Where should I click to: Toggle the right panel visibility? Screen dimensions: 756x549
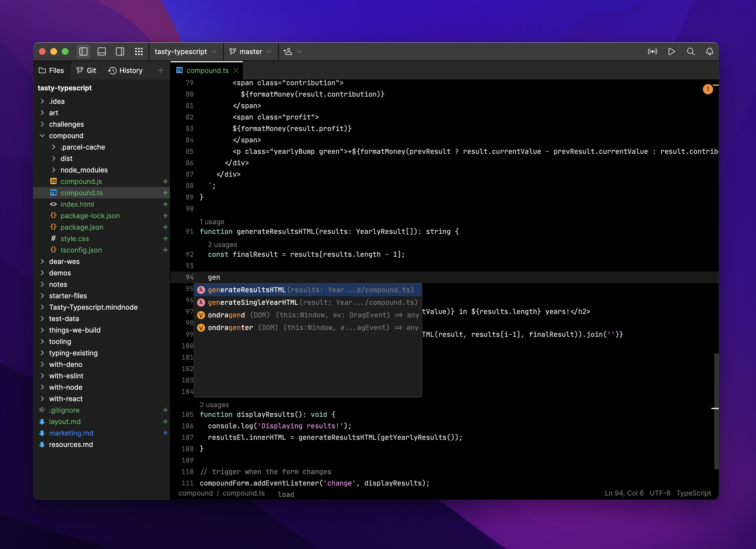[120, 52]
